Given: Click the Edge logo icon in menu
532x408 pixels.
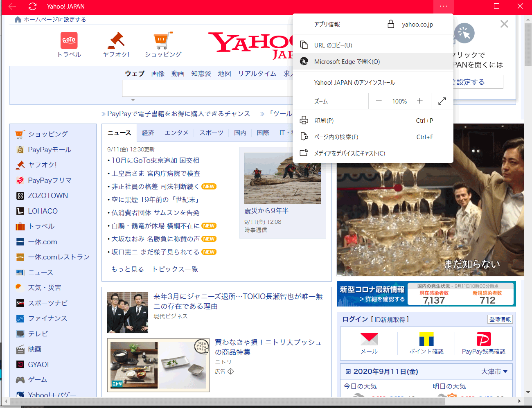Looking at the screenshot, I should tap(304, 61).
